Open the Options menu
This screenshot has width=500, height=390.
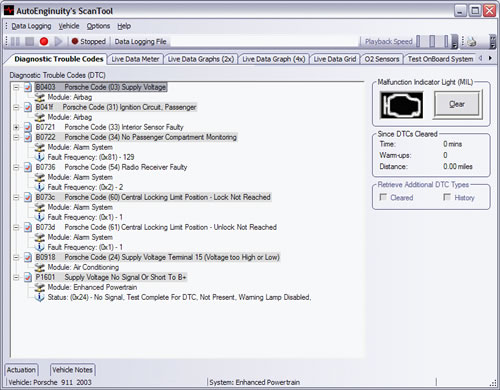pos(98,26)
